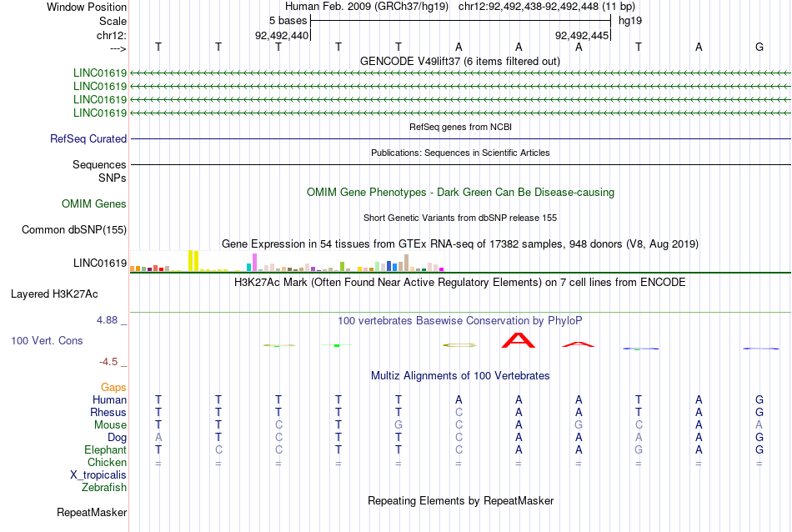Click the "RefSeq Curated" track label
Image resolution: width=792 pixels, height=532 pixels.
[x=88, y=138]
